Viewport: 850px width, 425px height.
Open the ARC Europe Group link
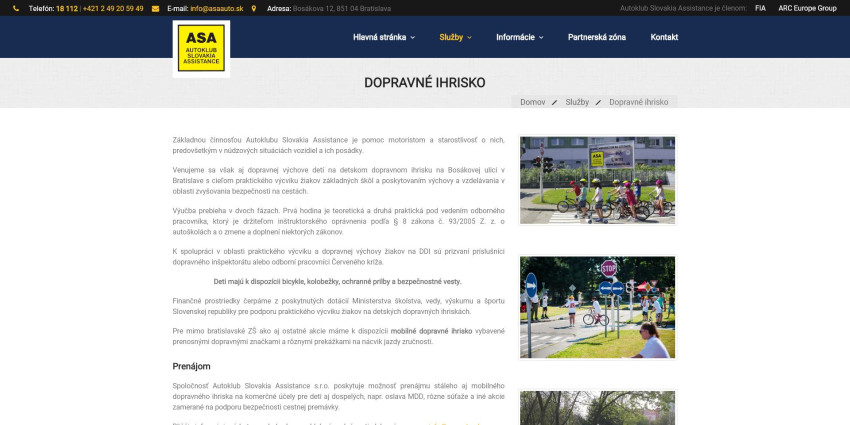point(807,9)
